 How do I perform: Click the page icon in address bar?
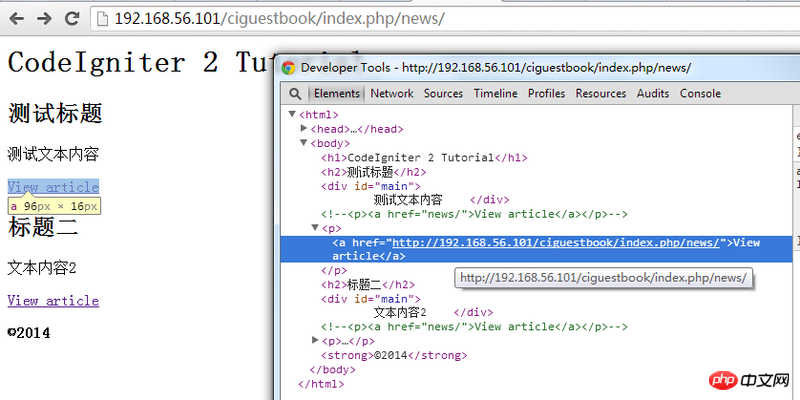point(103,19)
